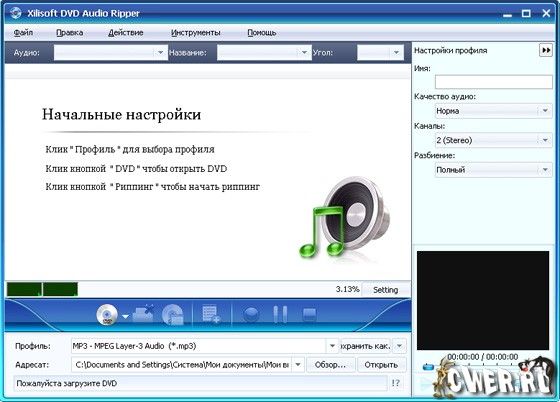The width and height of the screenshot is (560, 402).
Task: Click the Обзор... button
Action: [331, 365]
